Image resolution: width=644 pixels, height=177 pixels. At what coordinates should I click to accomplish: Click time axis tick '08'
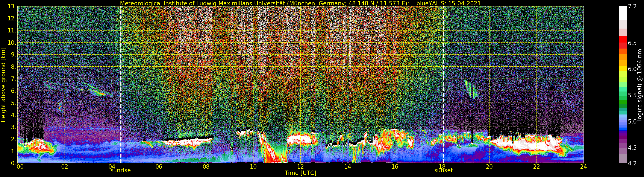tap(206, 166)
